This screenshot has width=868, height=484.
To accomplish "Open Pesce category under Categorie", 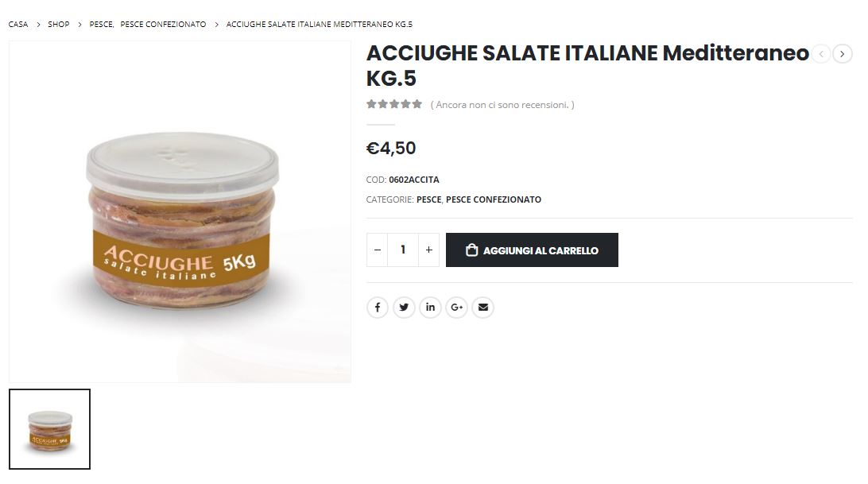I will pos(428,199).
